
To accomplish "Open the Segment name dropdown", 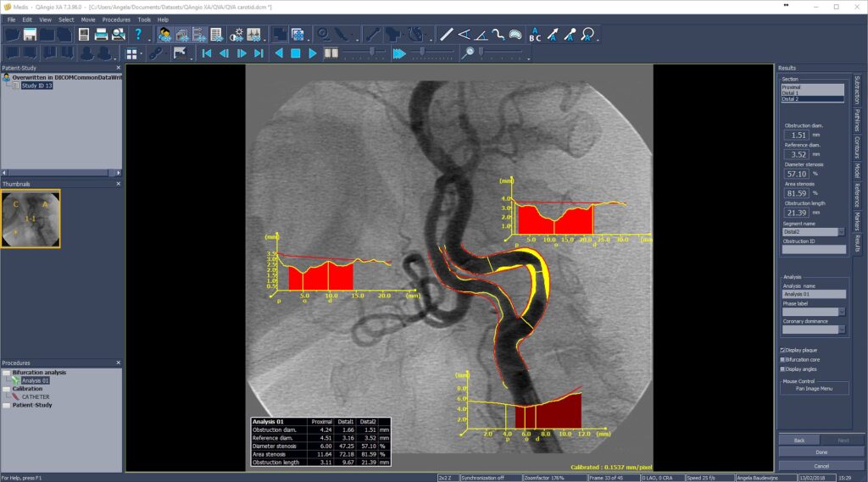I will pos(841,231).
